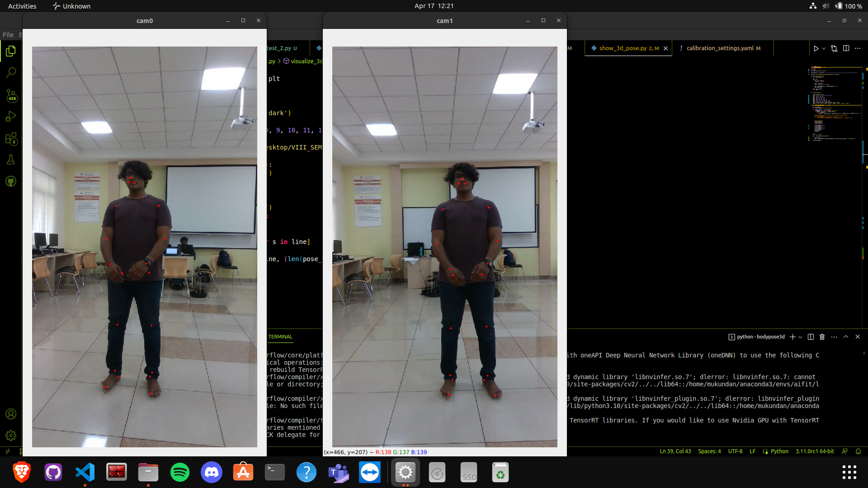Run the Python file with play button
This screenshot has width=868, height=488.
pos(816,48)
